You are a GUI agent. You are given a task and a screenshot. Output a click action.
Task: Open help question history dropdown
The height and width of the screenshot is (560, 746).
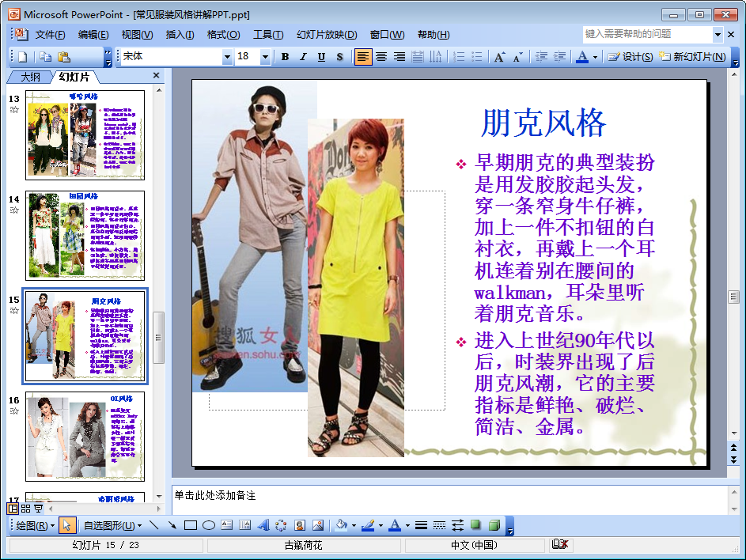pos(718,34)
